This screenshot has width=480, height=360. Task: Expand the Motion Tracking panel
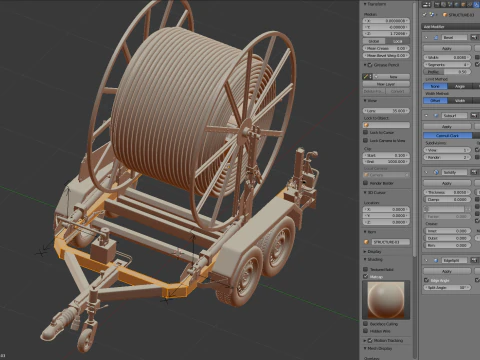pos(365,340)
